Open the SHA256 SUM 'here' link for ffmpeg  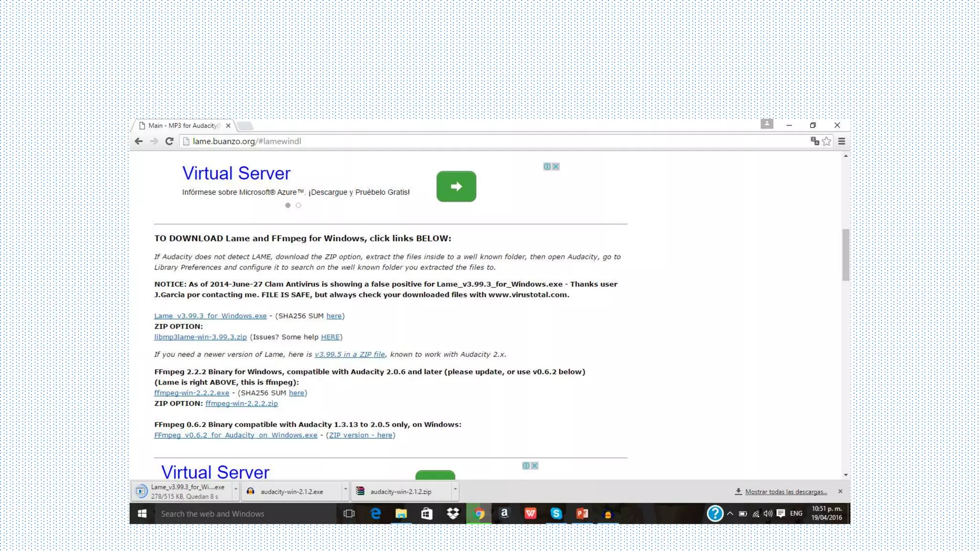[297, 393]
